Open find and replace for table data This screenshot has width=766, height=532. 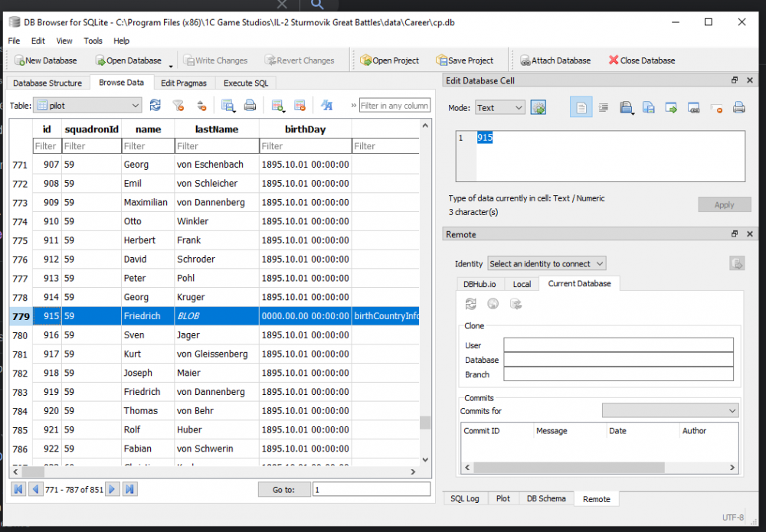click(x=326, y=105)
